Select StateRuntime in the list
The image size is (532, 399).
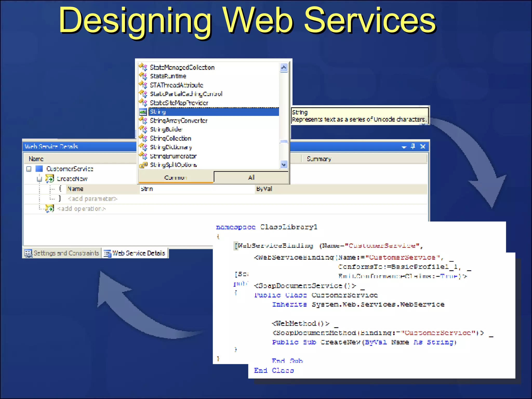pyautogui.click(x=168, y=76)
